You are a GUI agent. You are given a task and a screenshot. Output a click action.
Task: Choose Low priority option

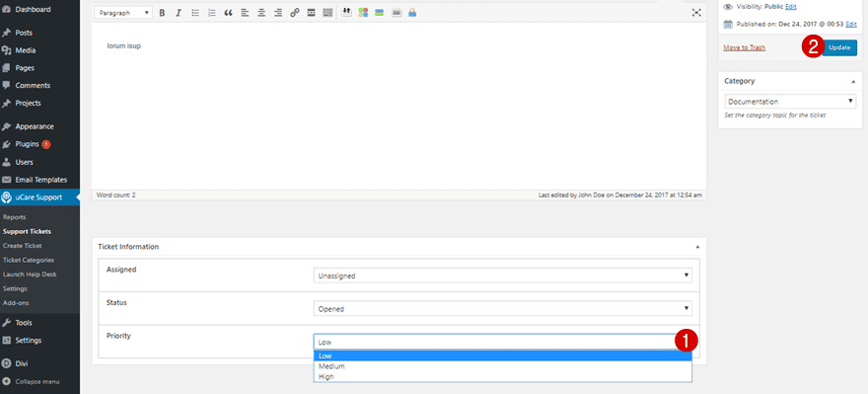(x=503, y=355)
